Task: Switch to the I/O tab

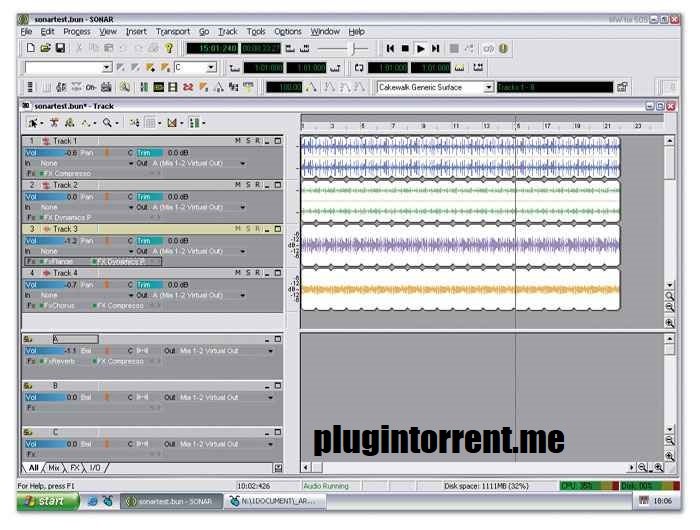Action: point(95,467)
